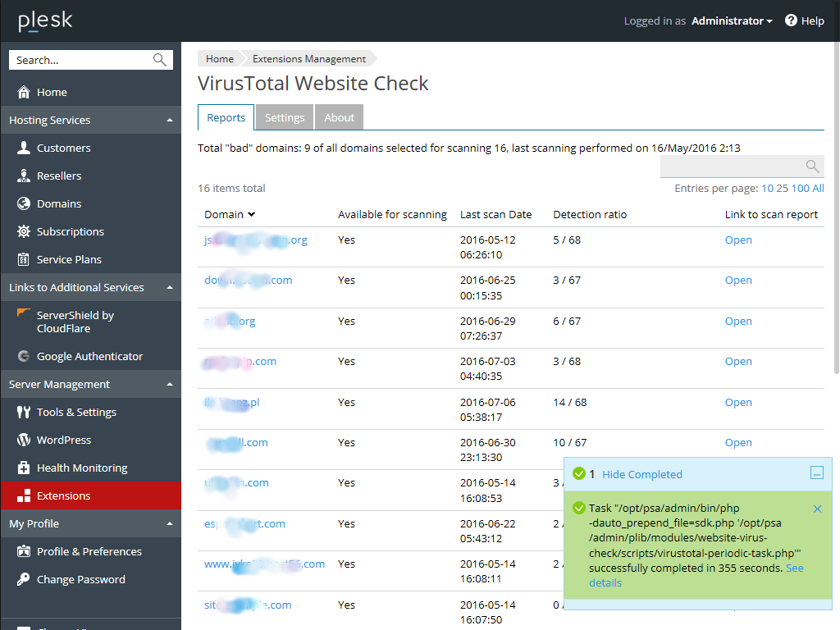Click the Subscriptions gear icon
Viewport: 840px width, 630px height.
point(24,231)
